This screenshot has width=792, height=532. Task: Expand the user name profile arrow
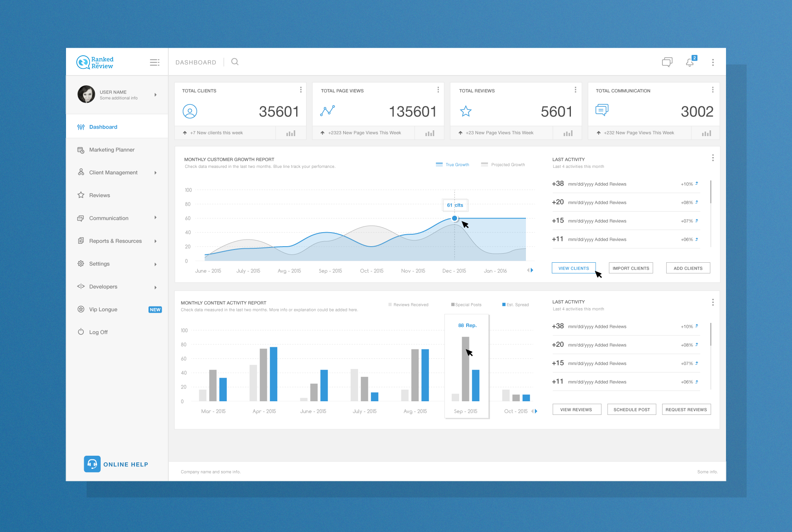(156, 95)
